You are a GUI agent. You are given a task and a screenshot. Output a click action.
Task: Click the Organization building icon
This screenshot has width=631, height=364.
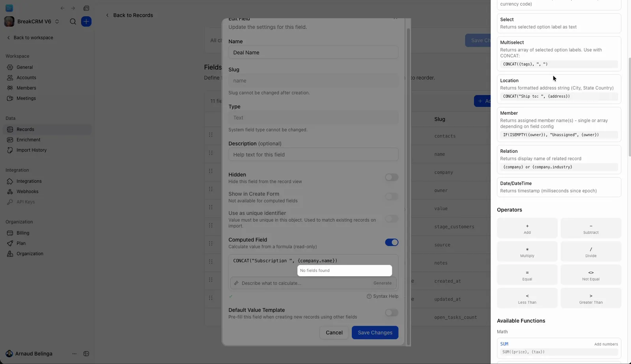pyautogui.click(x=10, y=254)
